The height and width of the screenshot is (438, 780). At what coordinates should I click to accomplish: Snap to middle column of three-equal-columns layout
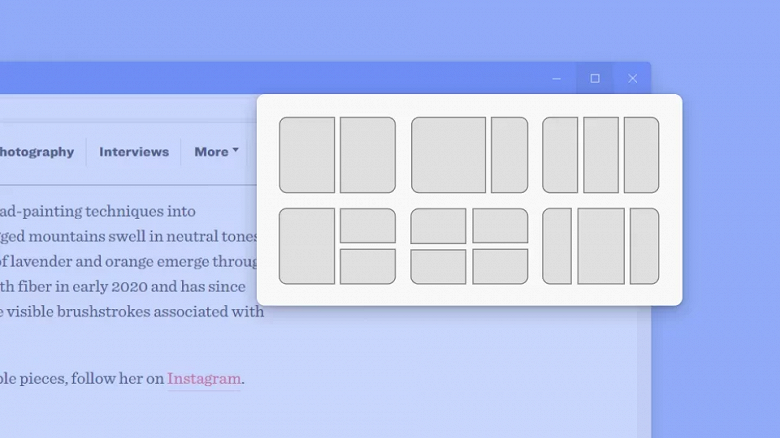pyautogui.click(x=601, y=155)
